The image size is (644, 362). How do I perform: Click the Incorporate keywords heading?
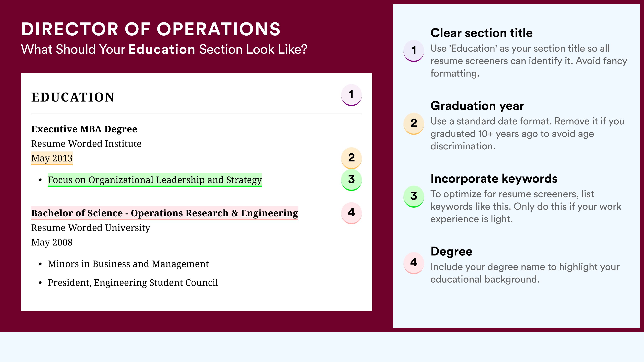pos(494,179)
